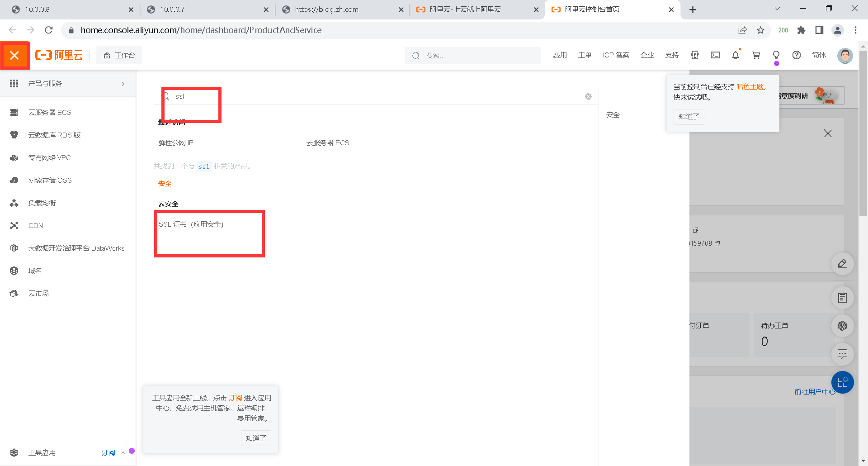Open a new browser tab
The width and height of the screenshot is (868, 466).
coord(693,10)
